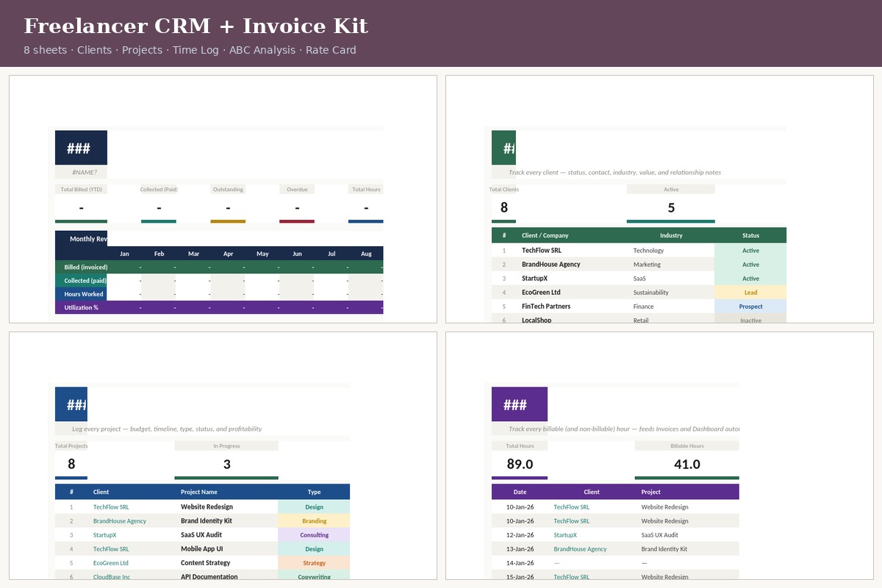Image resolution: width=882 pixels, height=588 pixels.
Task: Select the Strategy chip for Content Strategy
Action: click(x=314, y=562)
